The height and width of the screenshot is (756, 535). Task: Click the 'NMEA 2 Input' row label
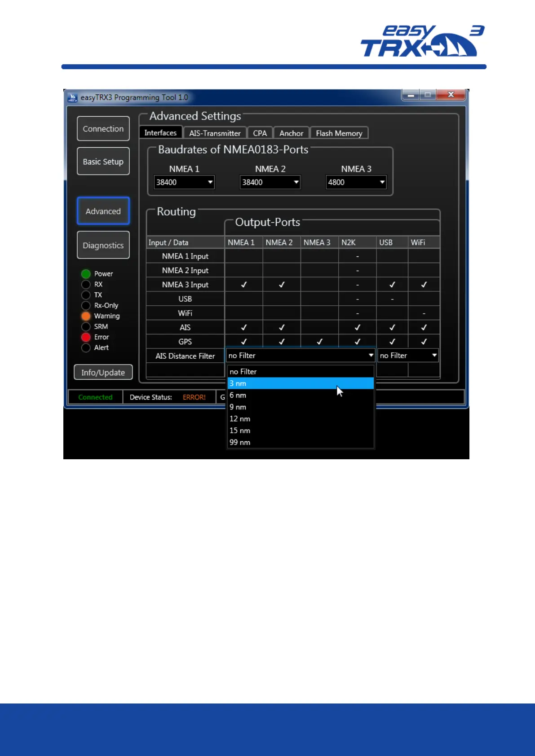185,271
